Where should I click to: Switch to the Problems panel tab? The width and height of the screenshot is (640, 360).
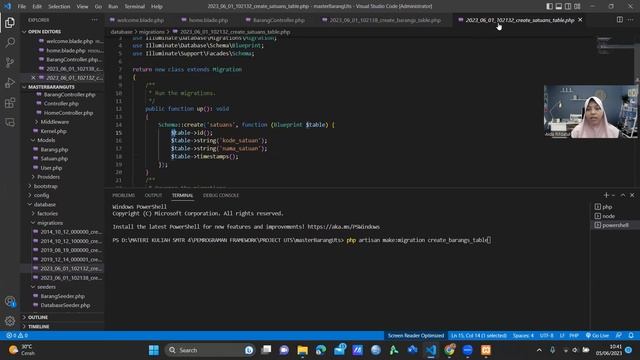pyautogui.click(x=124, y=196)
